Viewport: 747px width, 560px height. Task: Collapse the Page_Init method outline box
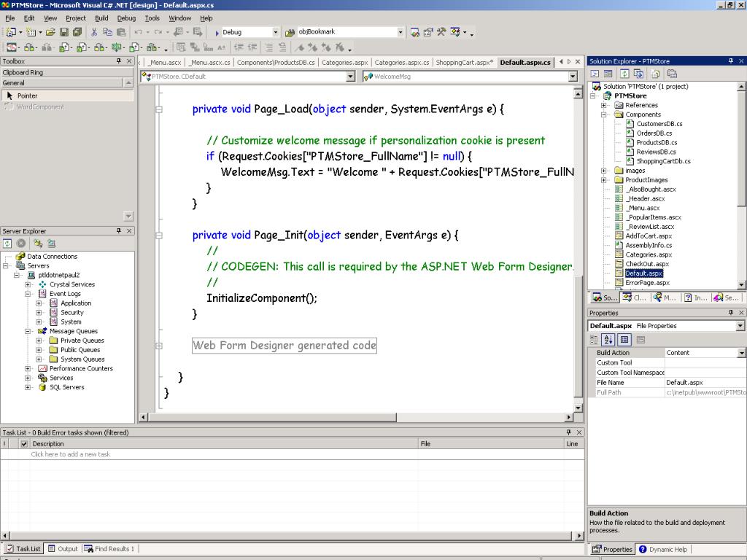158,236
